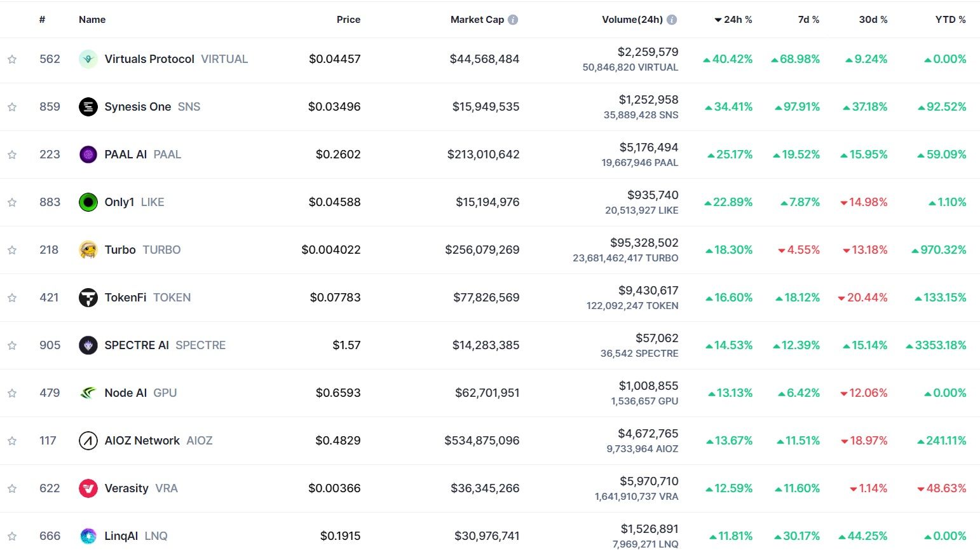
Task: Star TokenFi to add to watchlist
Action: pos(12,298)
